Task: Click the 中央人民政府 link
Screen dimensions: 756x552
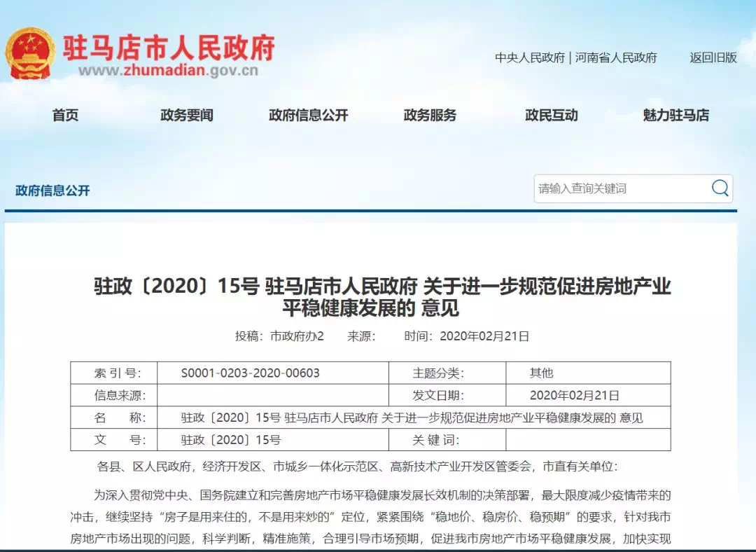Action: tap(529, 58)
